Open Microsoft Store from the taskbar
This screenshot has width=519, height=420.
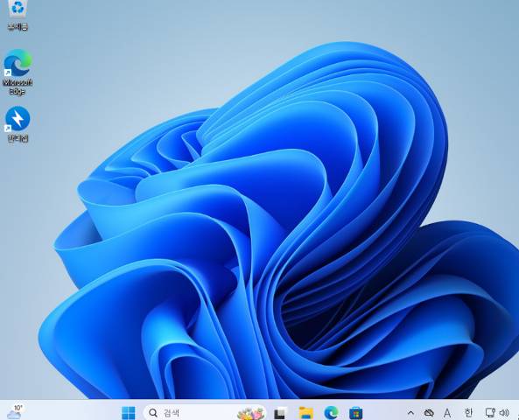[356, 413]
